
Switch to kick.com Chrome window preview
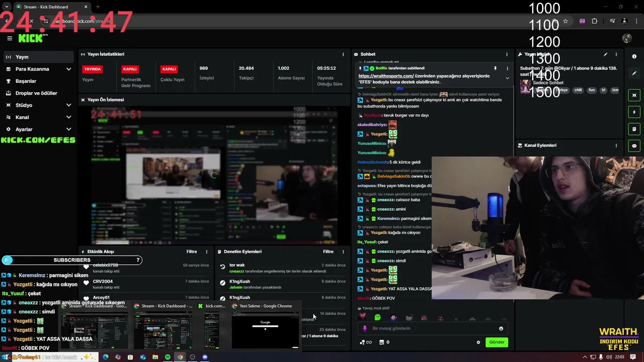coord(212,326)
